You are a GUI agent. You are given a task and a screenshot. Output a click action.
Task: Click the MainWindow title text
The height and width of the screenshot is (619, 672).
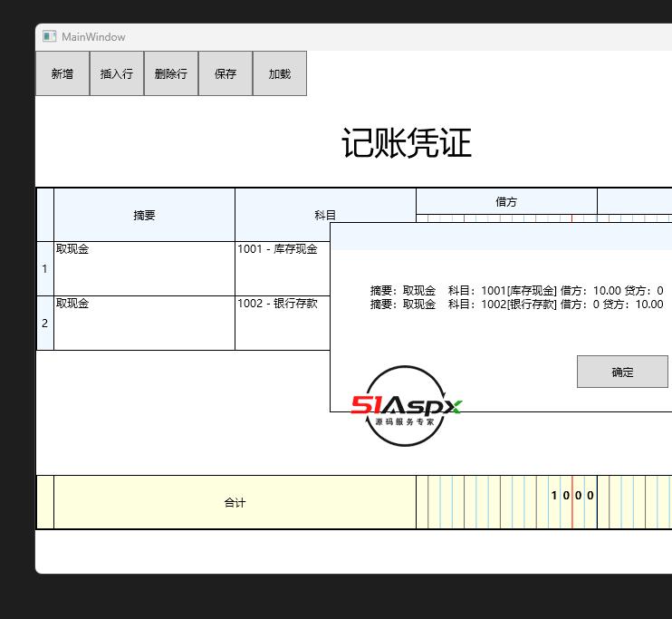(x=93, y=37)
